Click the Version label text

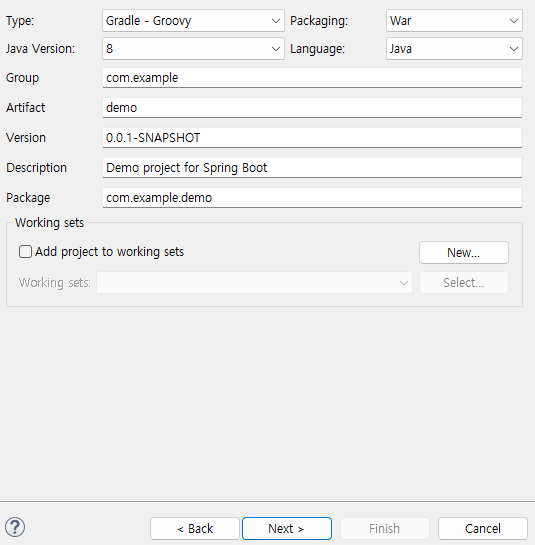pos(26,138)
